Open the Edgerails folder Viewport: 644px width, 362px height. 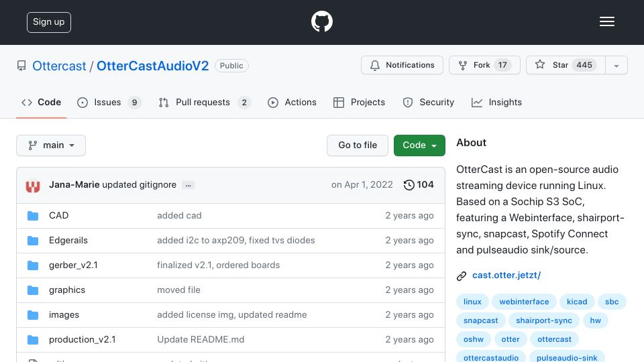68,240
